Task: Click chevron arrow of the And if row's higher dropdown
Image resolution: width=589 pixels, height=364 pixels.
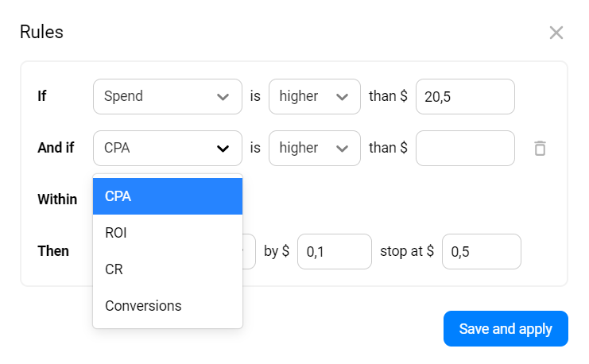Action: coord(343,149)
